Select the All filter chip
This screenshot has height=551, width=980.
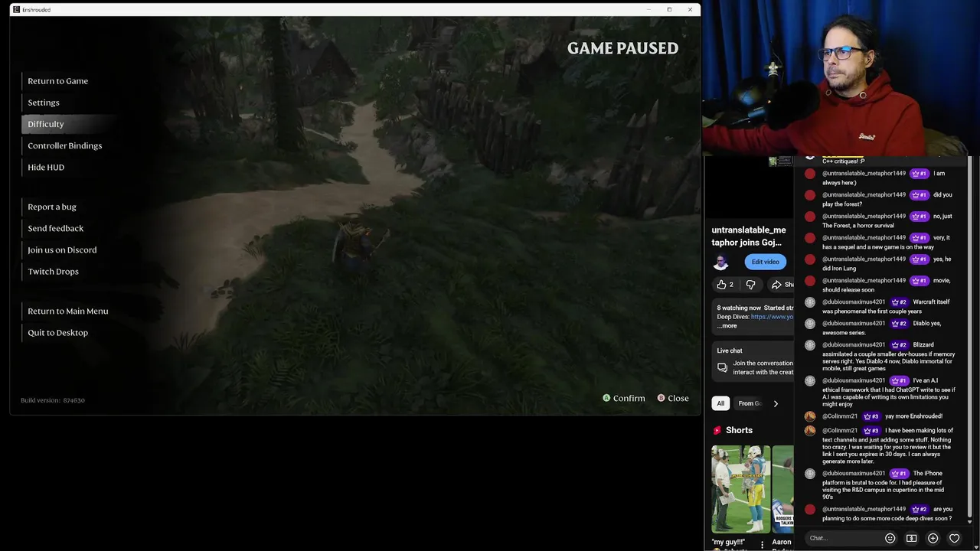pos(720,403)
